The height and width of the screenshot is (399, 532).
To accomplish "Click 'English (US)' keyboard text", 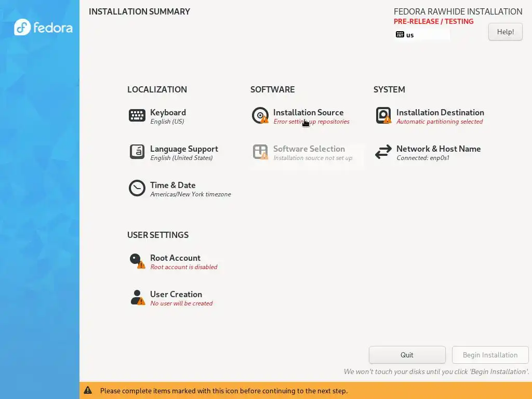I will tap(167, 122).
